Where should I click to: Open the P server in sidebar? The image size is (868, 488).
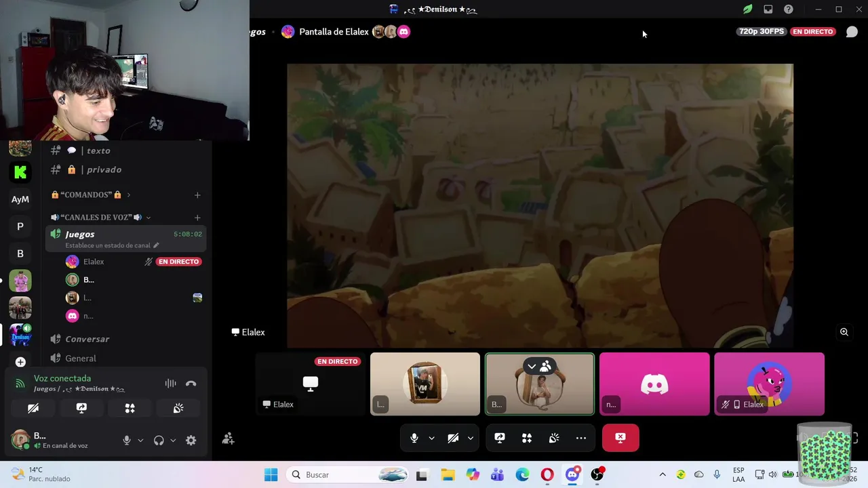[20, 226]
